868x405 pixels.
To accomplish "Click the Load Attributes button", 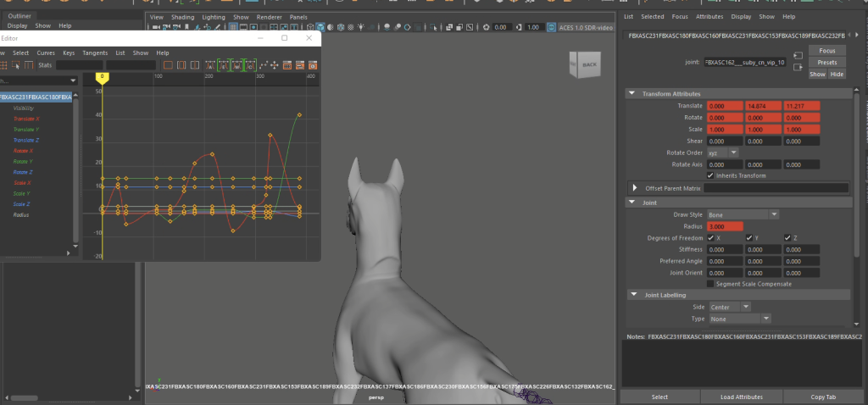I will point(742,397).
